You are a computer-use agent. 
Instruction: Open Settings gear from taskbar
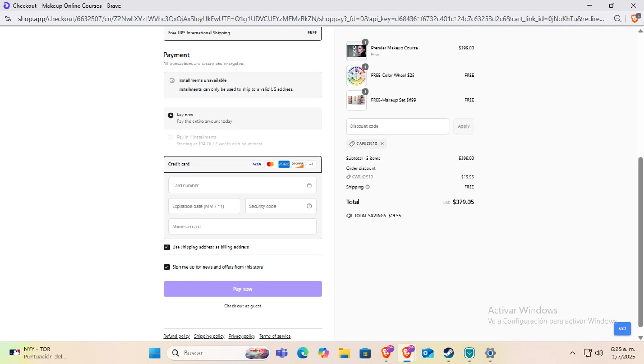coord(490,353)
